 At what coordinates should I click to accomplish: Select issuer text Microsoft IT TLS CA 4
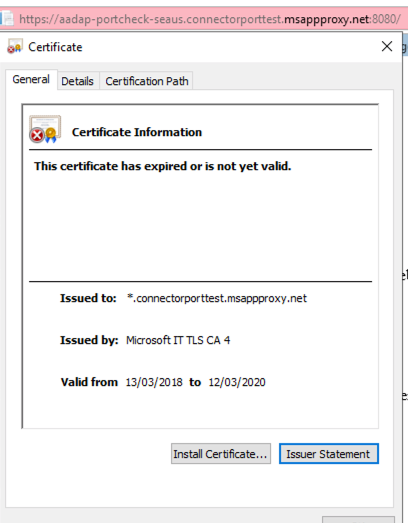click(x=178, y=340)
